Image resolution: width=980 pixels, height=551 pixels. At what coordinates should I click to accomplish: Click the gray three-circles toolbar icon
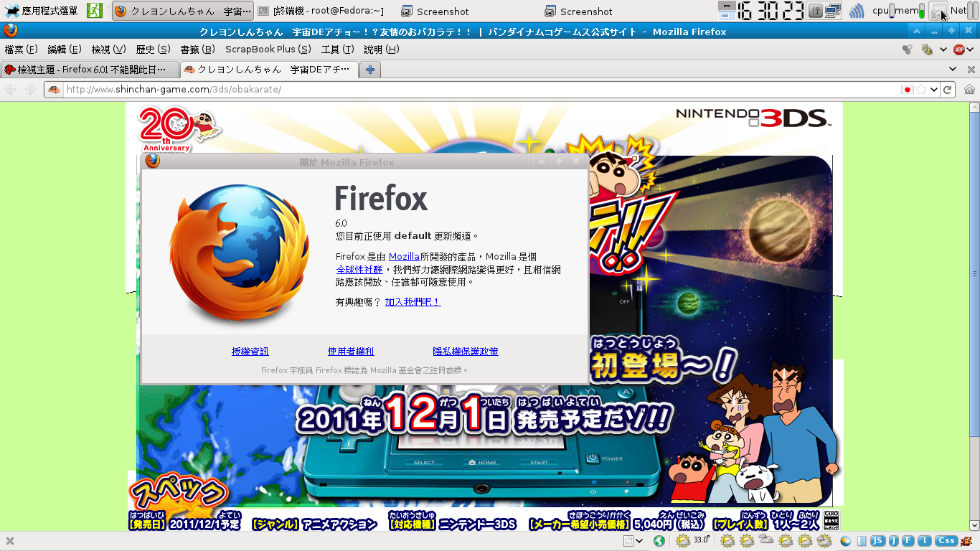pos(908,50)
